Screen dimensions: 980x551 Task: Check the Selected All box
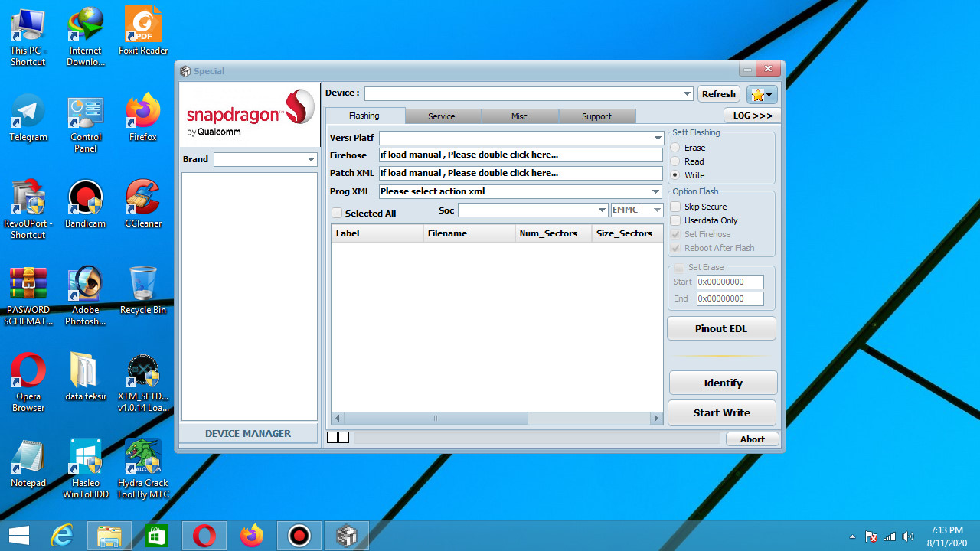click(x=337, y=214)
